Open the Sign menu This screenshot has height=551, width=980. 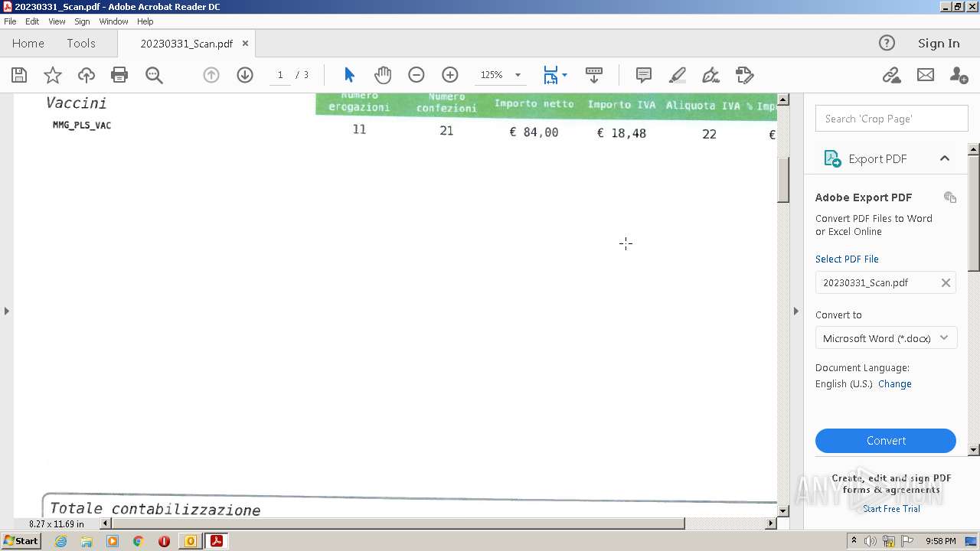82,21
